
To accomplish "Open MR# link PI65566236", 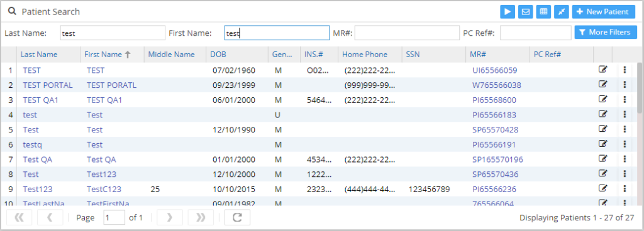I will [x=494, y=189].
